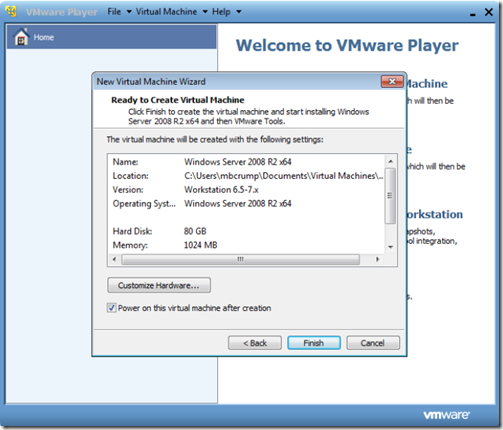Viewport: 503px width, 430px height.
Task: Click the horizontal scroll right arrow
Action: [x=377, y=259]
